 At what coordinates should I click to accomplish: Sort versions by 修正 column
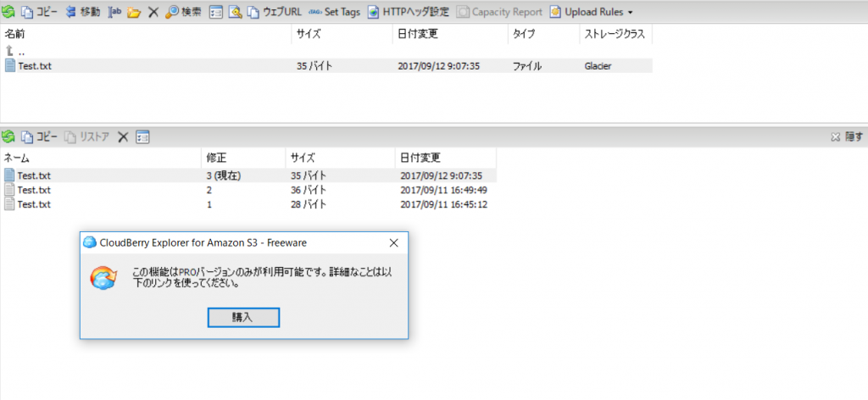click(243, 158)
